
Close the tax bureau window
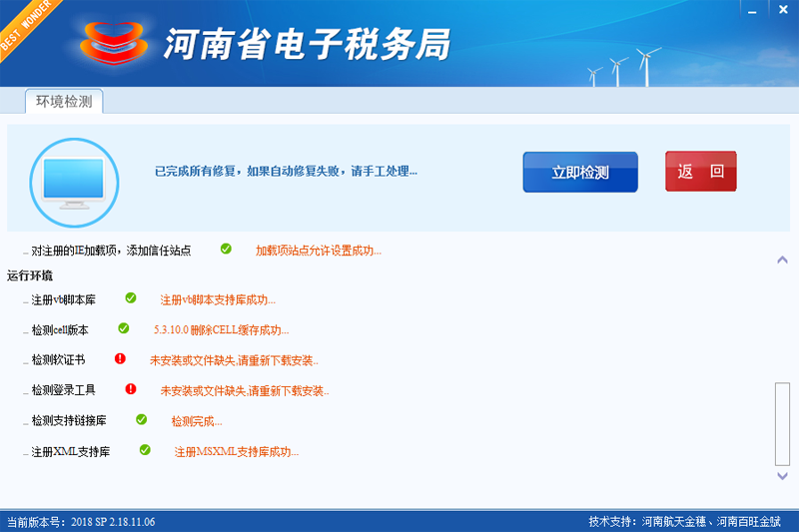[x=783, y=9]
